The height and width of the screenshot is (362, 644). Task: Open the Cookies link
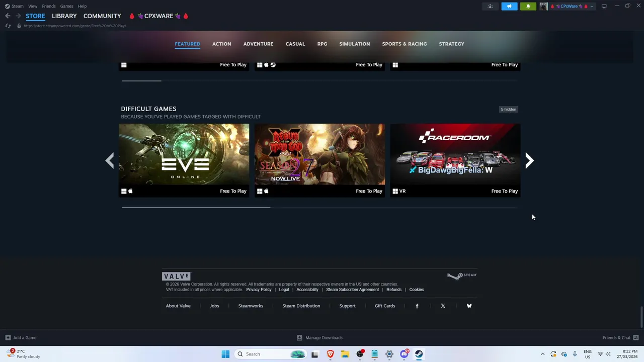point(417,290)
